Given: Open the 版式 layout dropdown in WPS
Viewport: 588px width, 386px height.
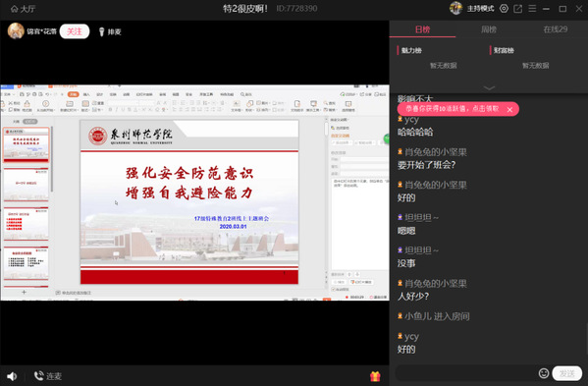Looking at the screenshot, I should [85, 105].
